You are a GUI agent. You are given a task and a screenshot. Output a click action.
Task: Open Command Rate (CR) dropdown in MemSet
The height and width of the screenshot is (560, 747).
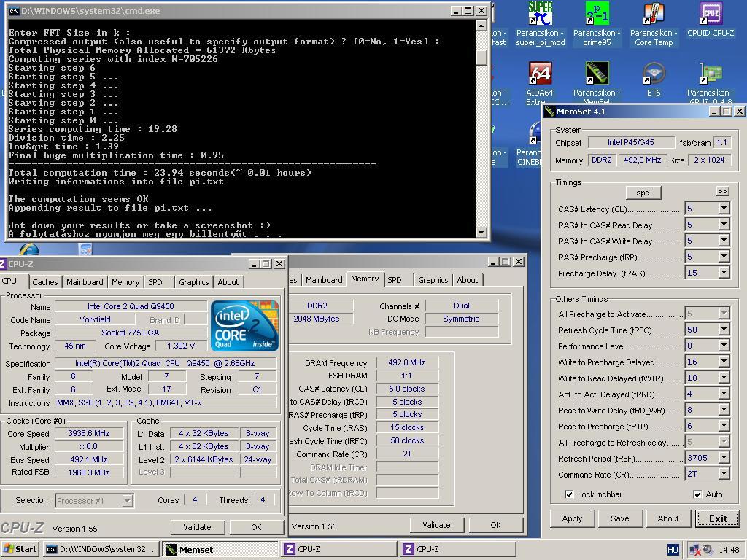click(x=724, y=474)
